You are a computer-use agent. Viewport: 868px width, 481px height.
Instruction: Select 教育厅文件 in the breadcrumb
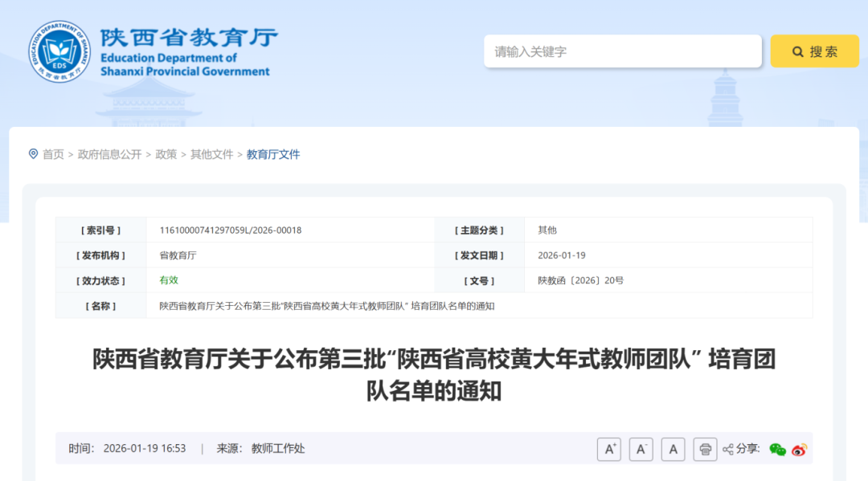pyautogui.click(x=273, y=154)
